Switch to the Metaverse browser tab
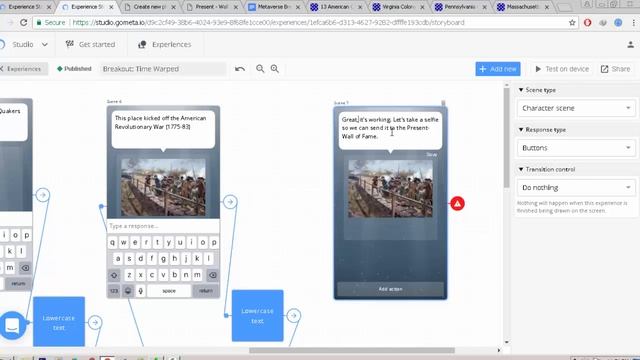Image resolution: width=640 pixels, height=360 pixels. click(x=274, y=7)
